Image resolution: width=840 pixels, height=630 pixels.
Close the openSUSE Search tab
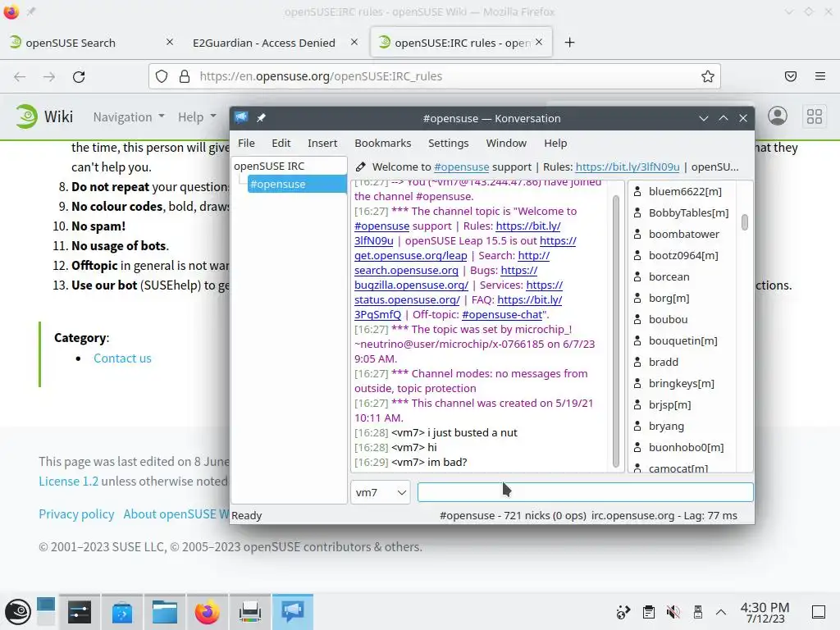170,42
